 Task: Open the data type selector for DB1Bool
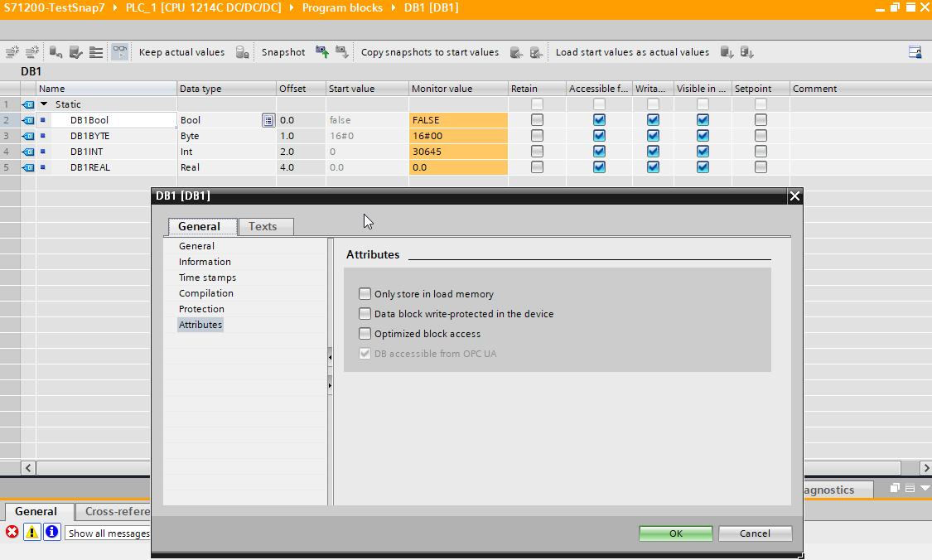tap(268, 120)
